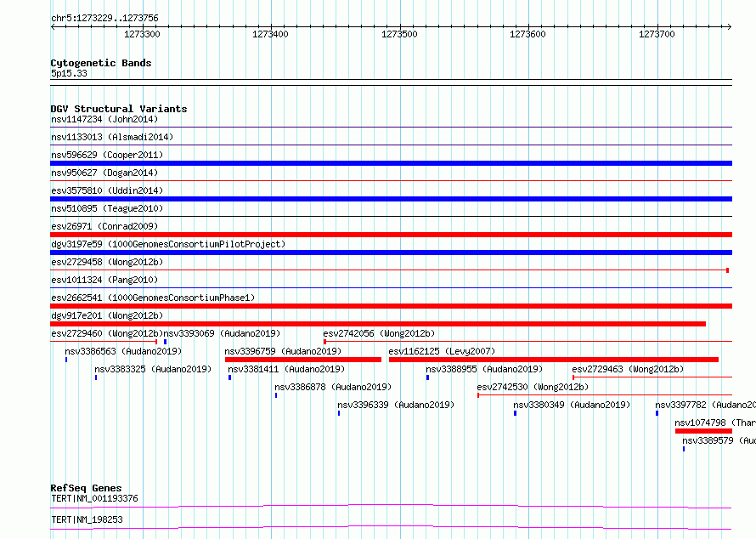Click the 1273400 ruler position
The image size is (756, 539).
pos(270,34)
